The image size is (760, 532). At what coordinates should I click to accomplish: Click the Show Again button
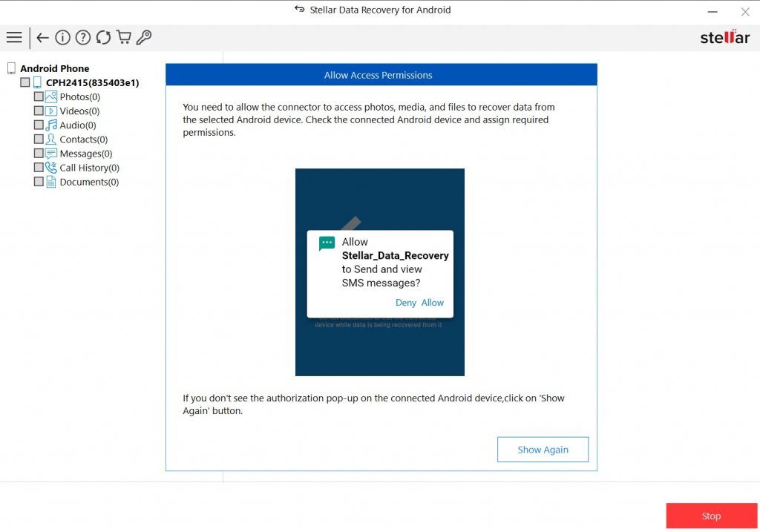(543, 450)
